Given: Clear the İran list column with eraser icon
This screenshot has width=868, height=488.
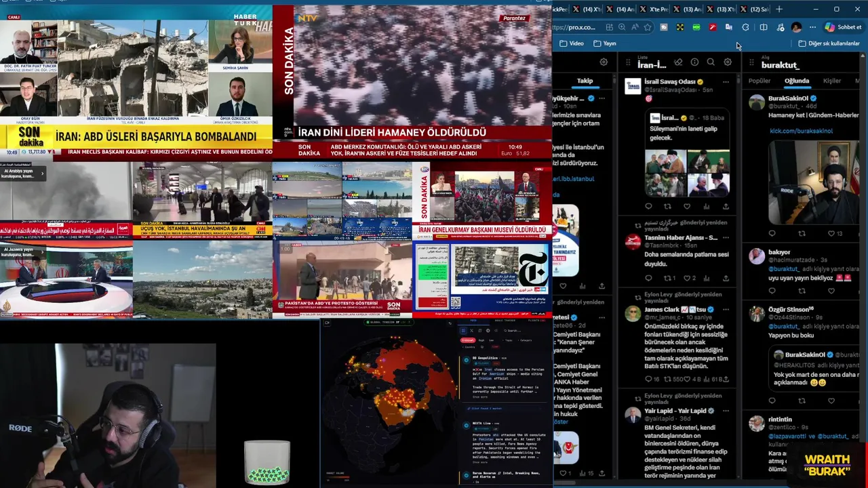Looking at the screenshot, I should click(678, 62).
